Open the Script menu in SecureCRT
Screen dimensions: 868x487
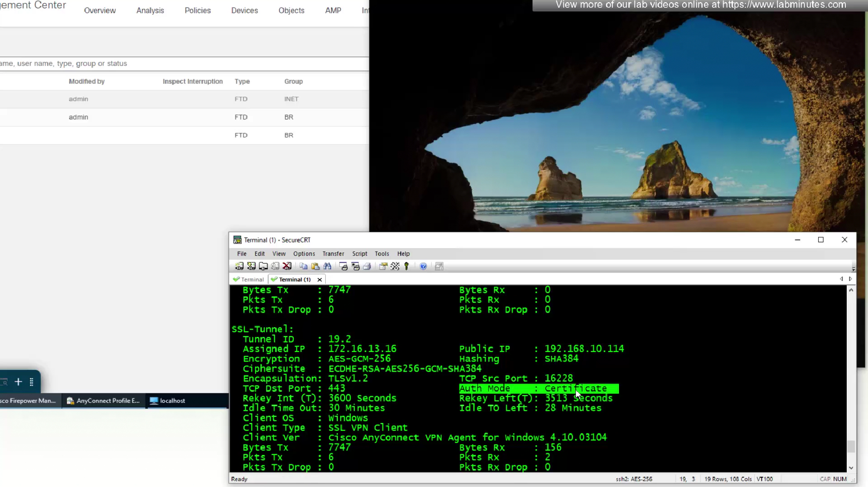359,254
